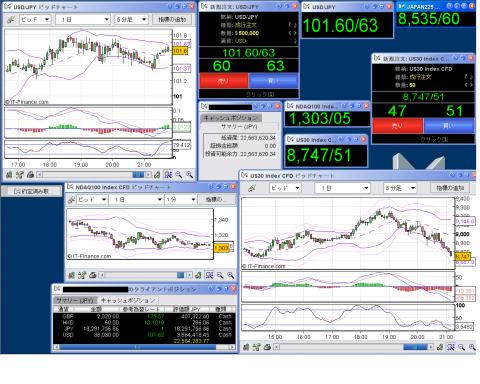The height and width of the screenshot is (384, 480).
Task: Enable one-click checkbox in US30 order window
Action: 446,140
